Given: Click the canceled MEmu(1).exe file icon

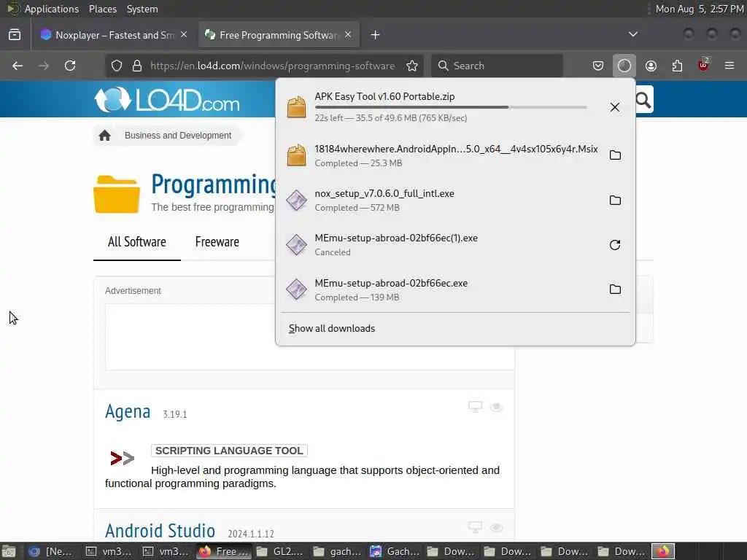Looking at the screenshot, I should (x=296, y=245).
